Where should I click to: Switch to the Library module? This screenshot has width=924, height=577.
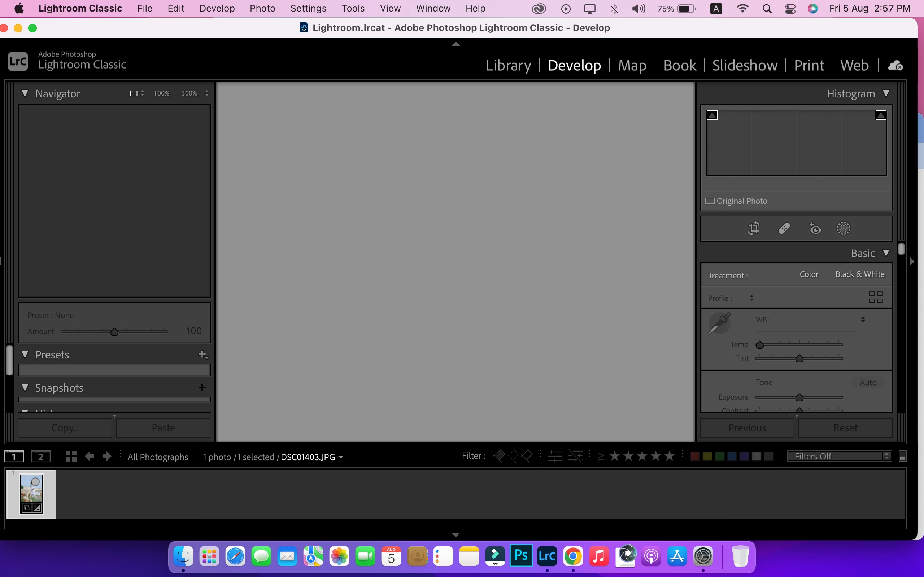[508, 66]
